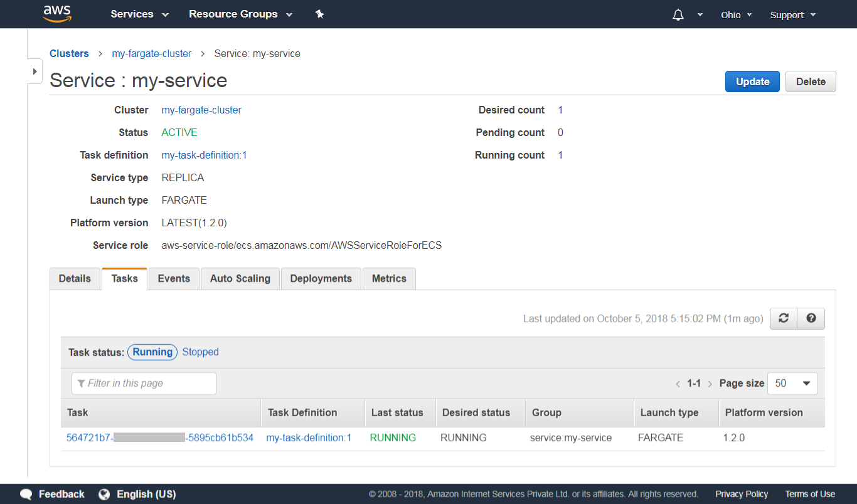Viewport: 857px width, 504px height.
Task: Open the task ID link 564721b7
Action: click(x=160, y=438)
